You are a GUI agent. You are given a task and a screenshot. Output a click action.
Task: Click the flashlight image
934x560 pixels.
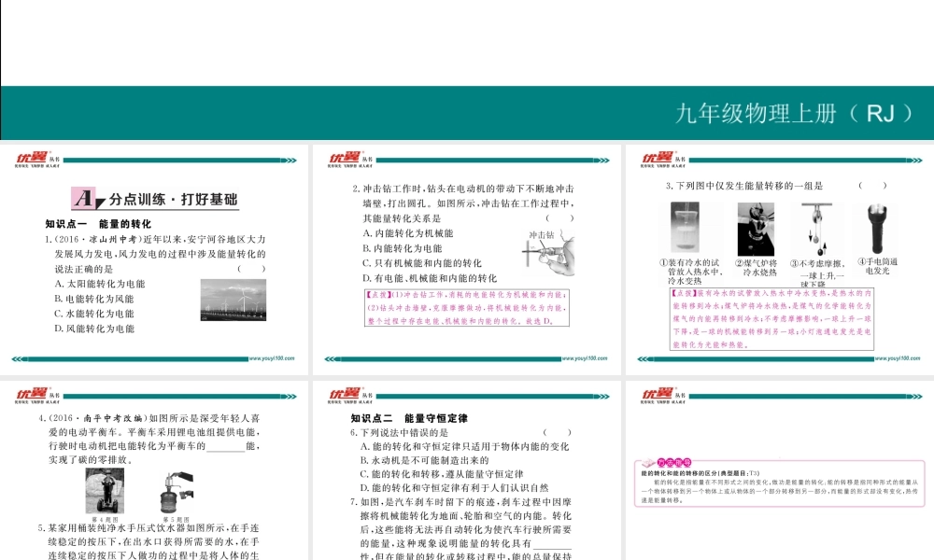point(878,228)
